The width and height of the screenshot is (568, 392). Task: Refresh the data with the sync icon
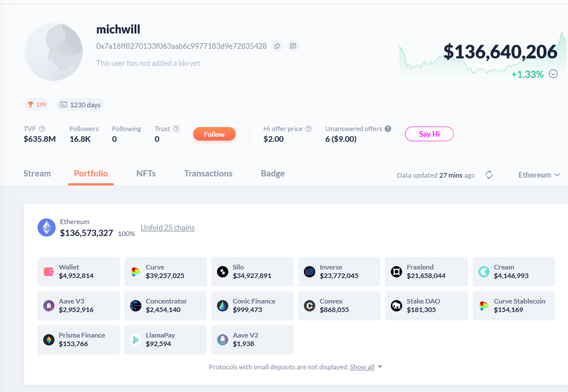click(489, 175)
